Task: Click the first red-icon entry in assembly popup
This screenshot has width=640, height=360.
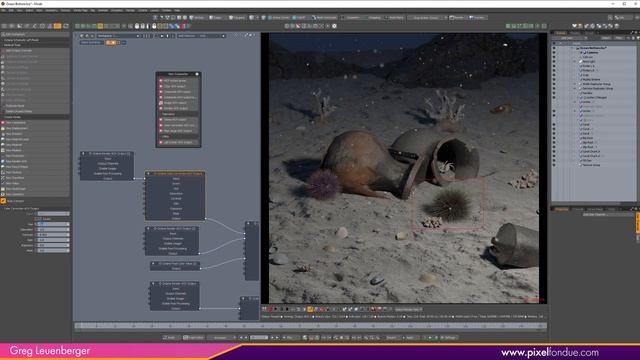Action: (x=178, y=81)
